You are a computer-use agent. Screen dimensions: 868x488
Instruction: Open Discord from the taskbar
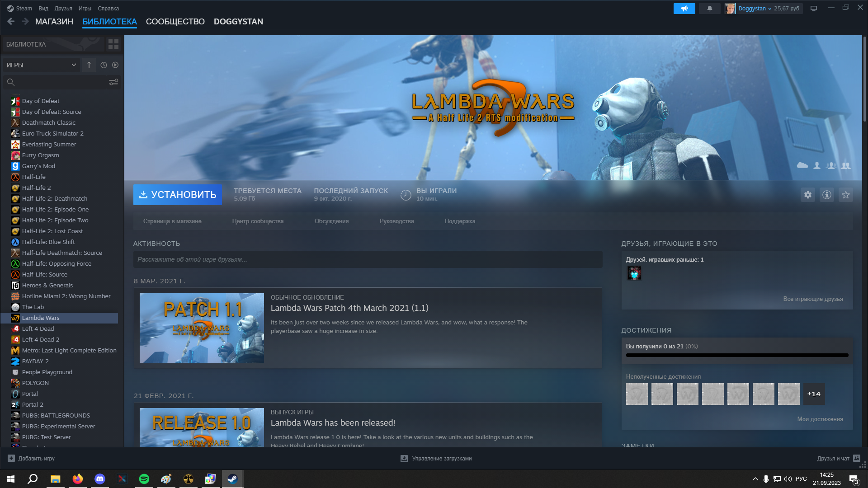point(100,479)
